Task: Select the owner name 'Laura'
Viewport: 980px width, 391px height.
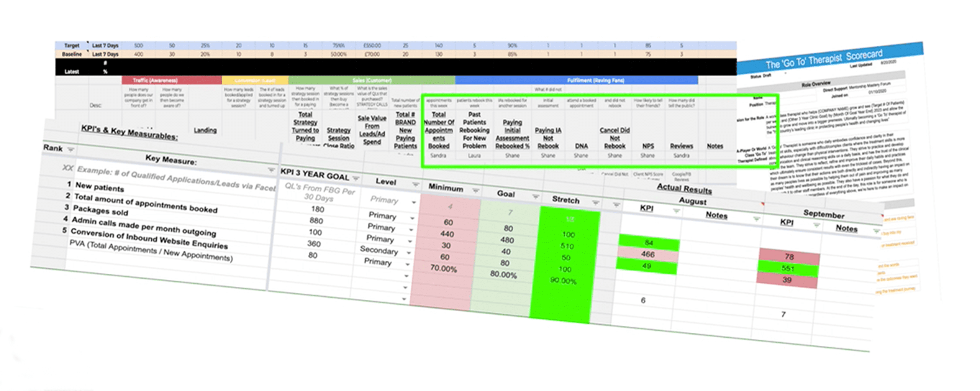Action: tap(474, 156)
